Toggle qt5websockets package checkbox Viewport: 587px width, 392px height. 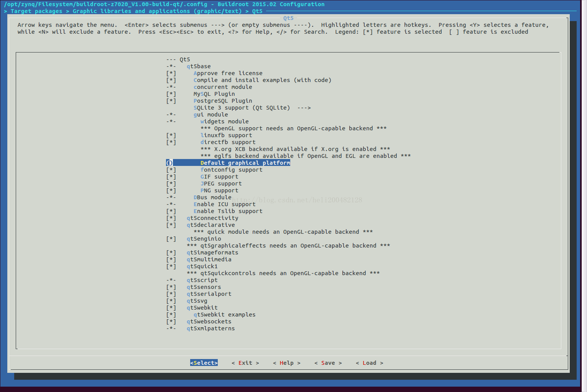tap(171, 321)
